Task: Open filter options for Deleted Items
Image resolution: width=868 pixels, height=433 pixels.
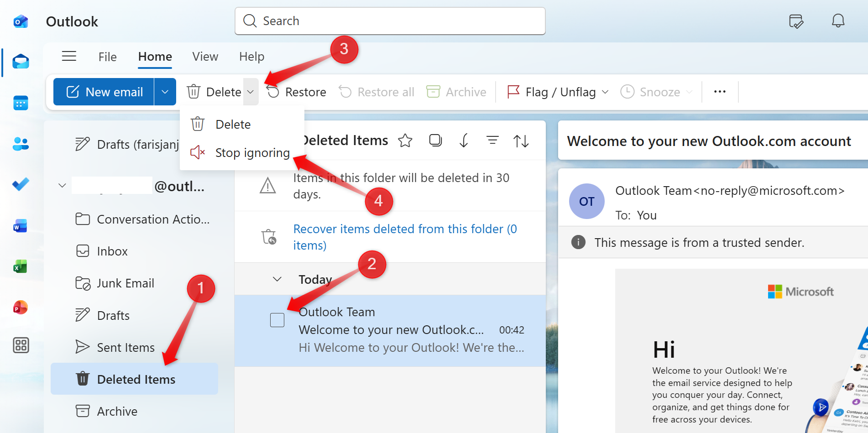Action: point(492,140)
